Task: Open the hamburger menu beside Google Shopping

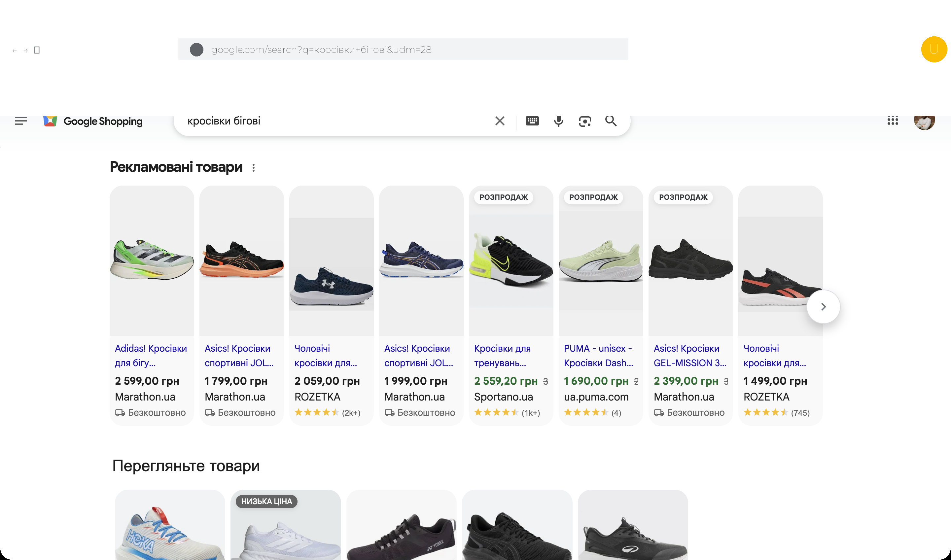Action: (21, 121)
